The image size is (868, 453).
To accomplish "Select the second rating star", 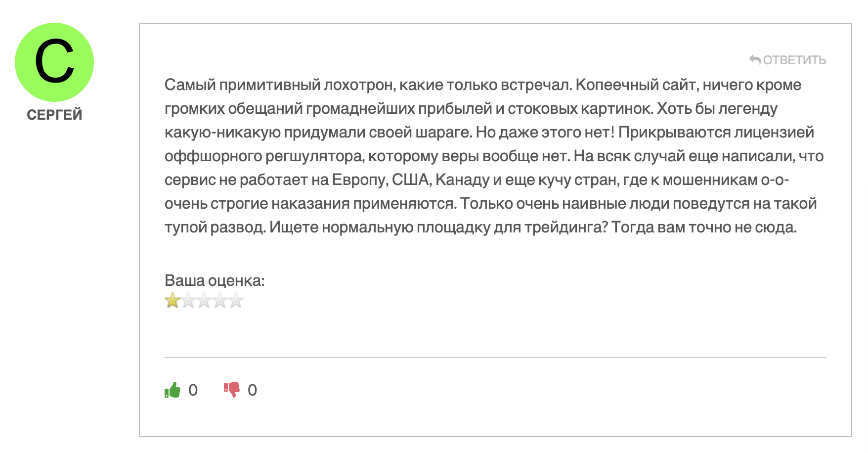I will tap(188, 300).
